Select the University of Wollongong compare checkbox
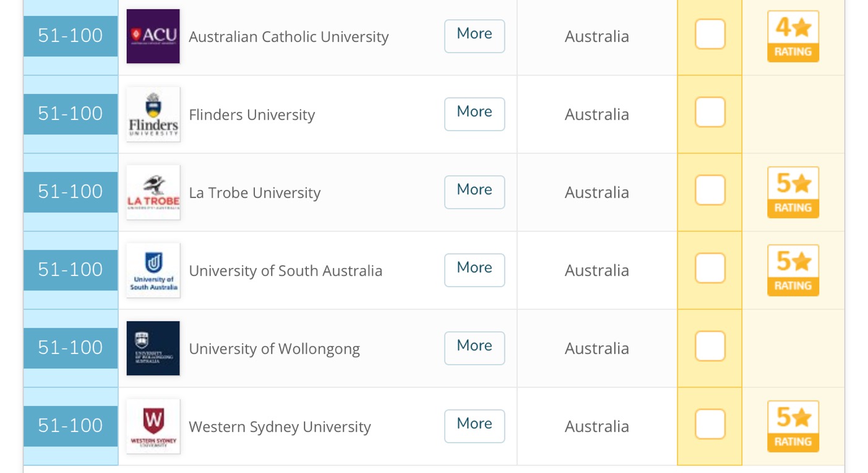 (710, 346)
